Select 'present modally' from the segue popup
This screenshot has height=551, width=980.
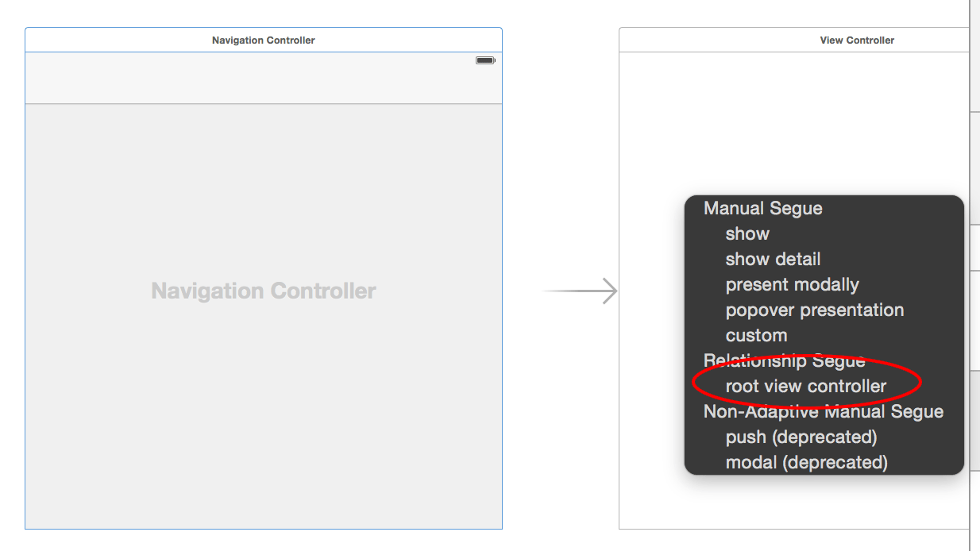(792, 284)
